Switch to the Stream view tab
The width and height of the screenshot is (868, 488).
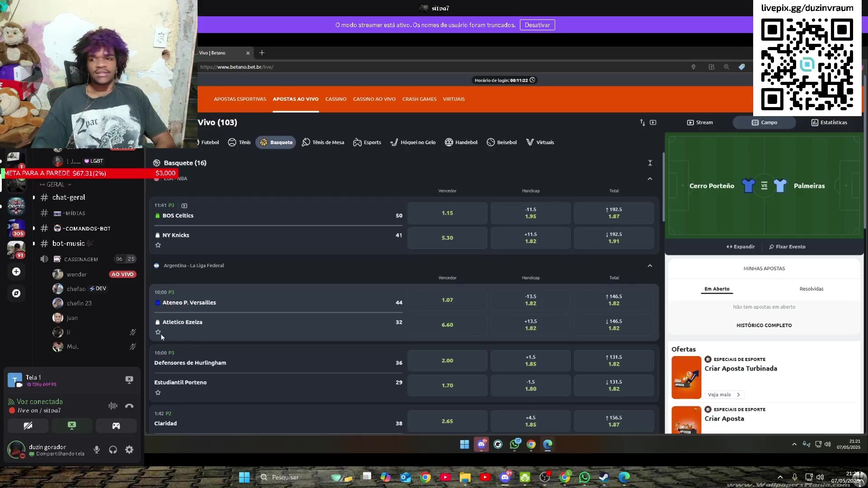point(700,122)
